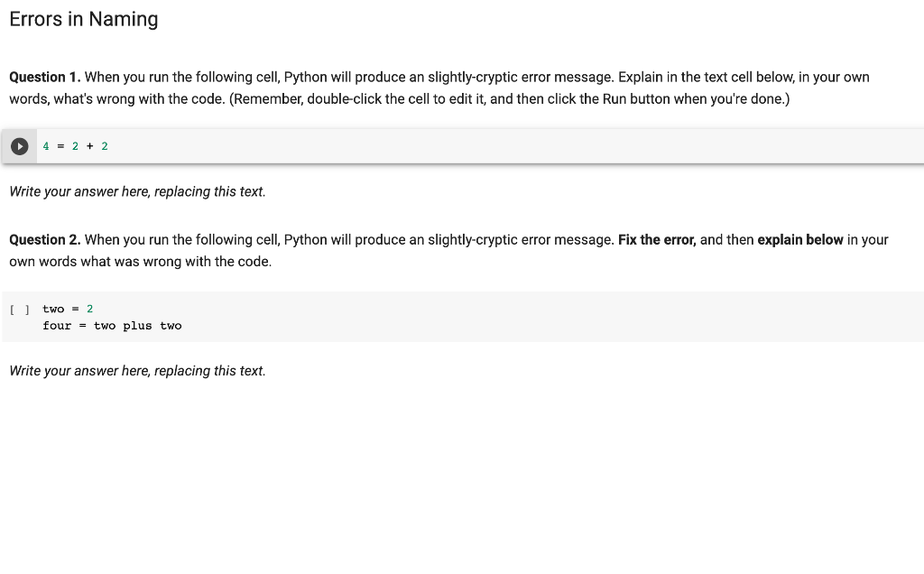Image resolution: width=924 pixels, height=574 pixels.
Task: Select the bold text "explain below"
Action: pos(800,240)
